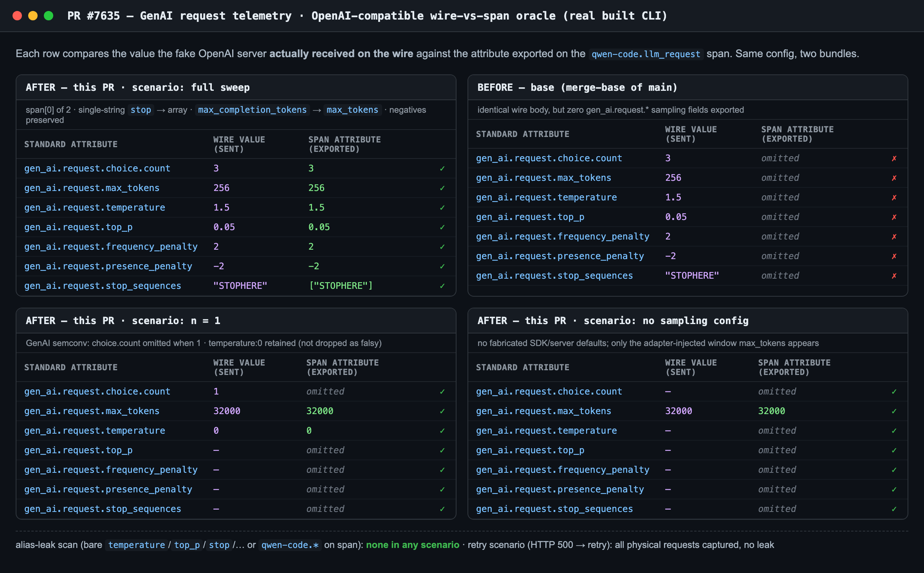Click the wire value 1.5 in BEFORE panel

pos(673,197)
